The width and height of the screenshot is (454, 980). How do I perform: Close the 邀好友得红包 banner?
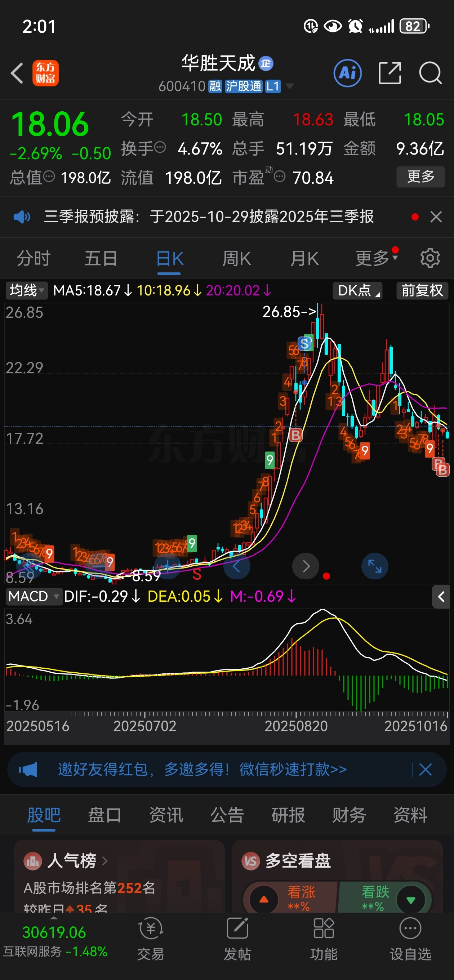[x=426, y=770]
